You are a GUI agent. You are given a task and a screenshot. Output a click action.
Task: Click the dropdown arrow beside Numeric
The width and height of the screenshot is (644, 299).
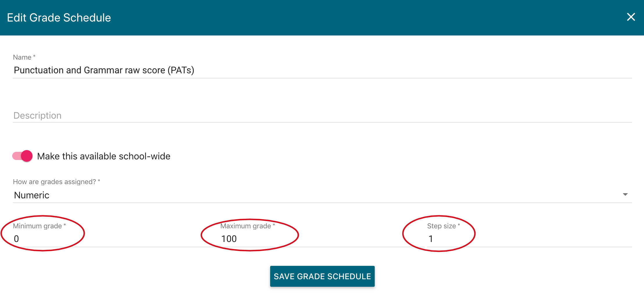[x=625, y=195]
